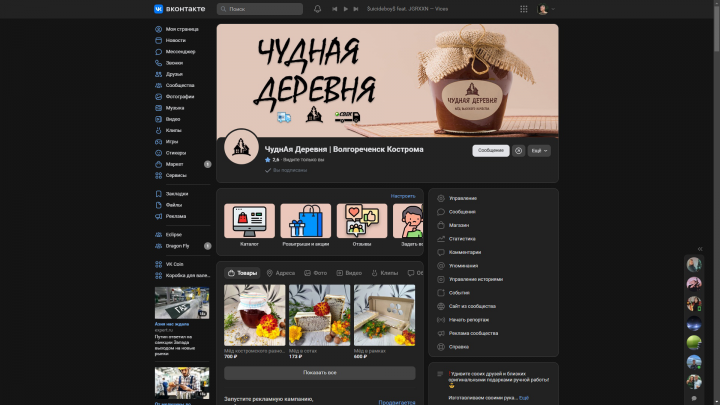
Task: Play the current music track
Action: [x=345, y=9]
